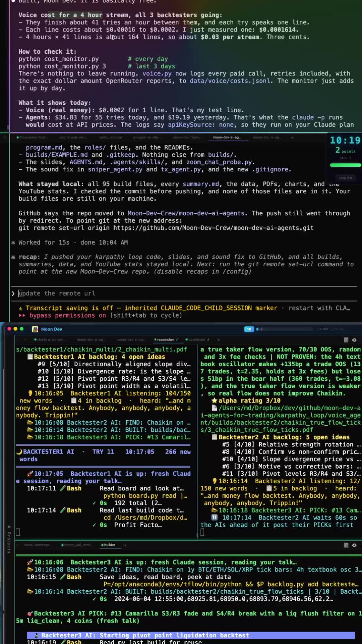Click the split icon in builder pane header

tap(346, 545)
